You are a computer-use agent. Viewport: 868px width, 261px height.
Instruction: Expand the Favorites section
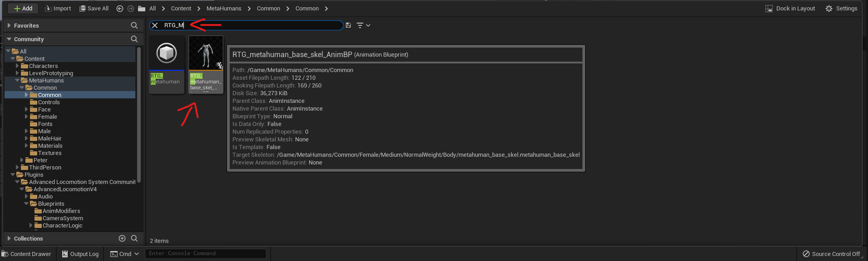pos(9,25)
